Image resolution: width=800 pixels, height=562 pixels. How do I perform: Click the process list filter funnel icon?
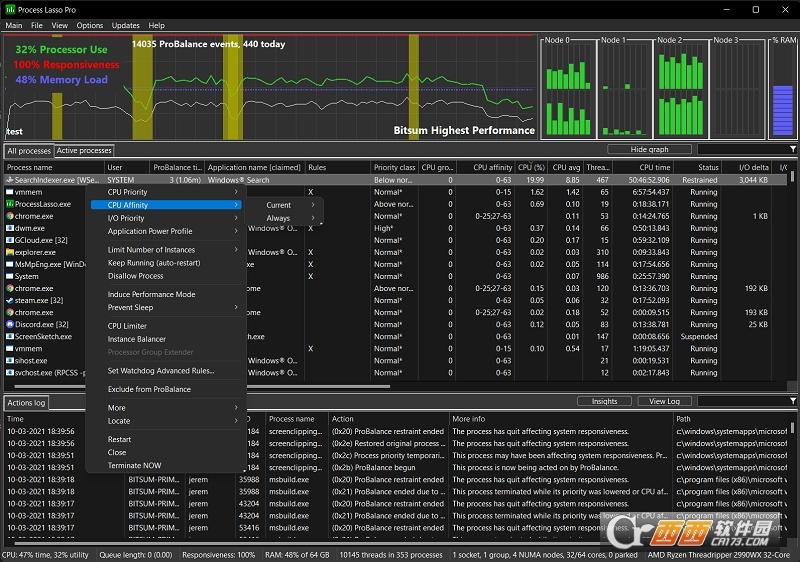point(793,149)
